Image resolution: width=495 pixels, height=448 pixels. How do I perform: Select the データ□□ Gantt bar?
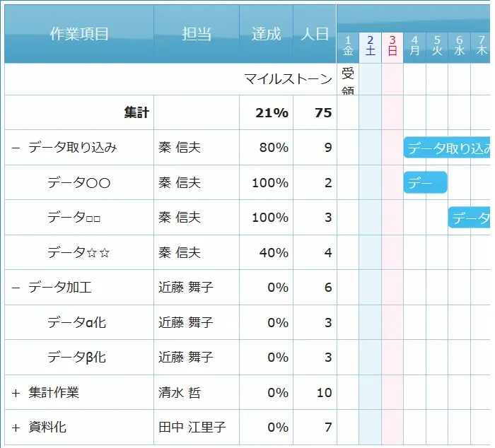click(x=470, y=218)
